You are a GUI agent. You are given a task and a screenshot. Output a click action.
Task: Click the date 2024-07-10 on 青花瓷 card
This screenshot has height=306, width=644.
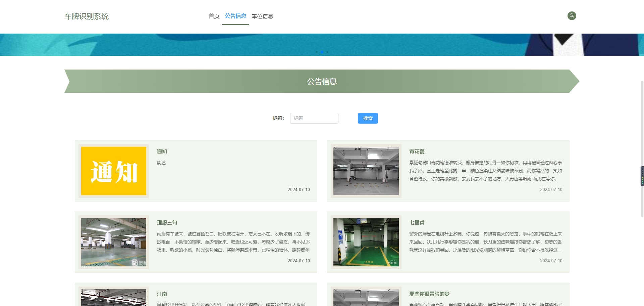coord(551,189)
